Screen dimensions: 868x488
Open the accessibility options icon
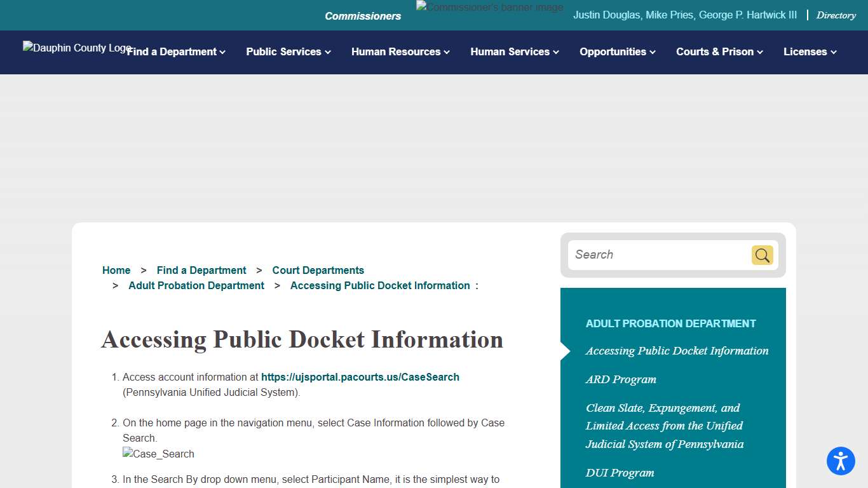(841, 461)
